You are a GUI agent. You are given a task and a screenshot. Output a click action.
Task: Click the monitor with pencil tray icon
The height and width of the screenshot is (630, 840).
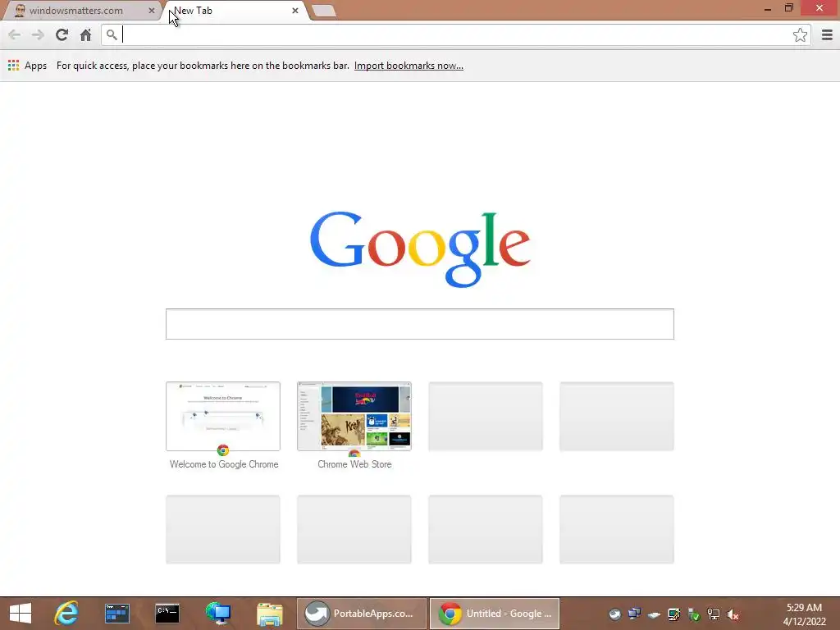(x=674, y=614)
